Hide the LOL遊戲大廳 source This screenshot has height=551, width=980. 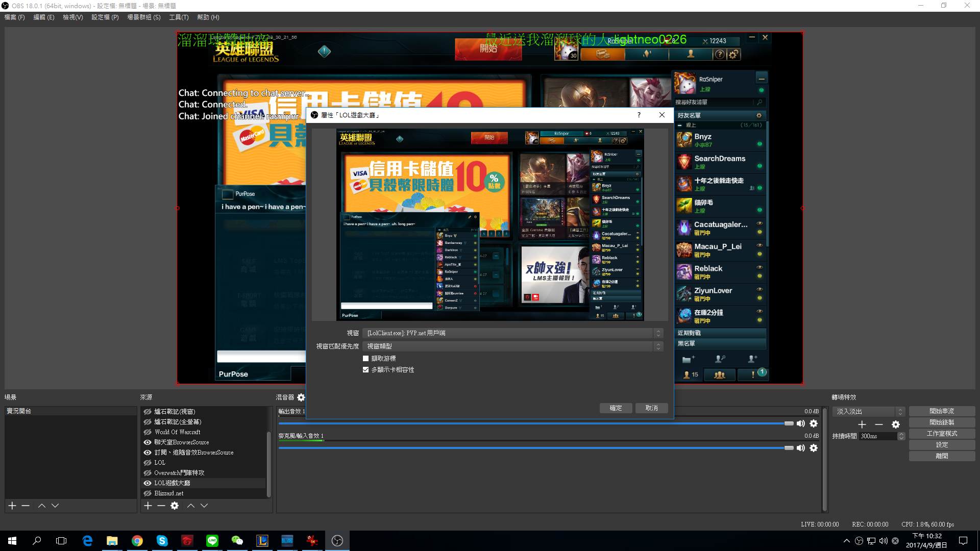[148, 483]
